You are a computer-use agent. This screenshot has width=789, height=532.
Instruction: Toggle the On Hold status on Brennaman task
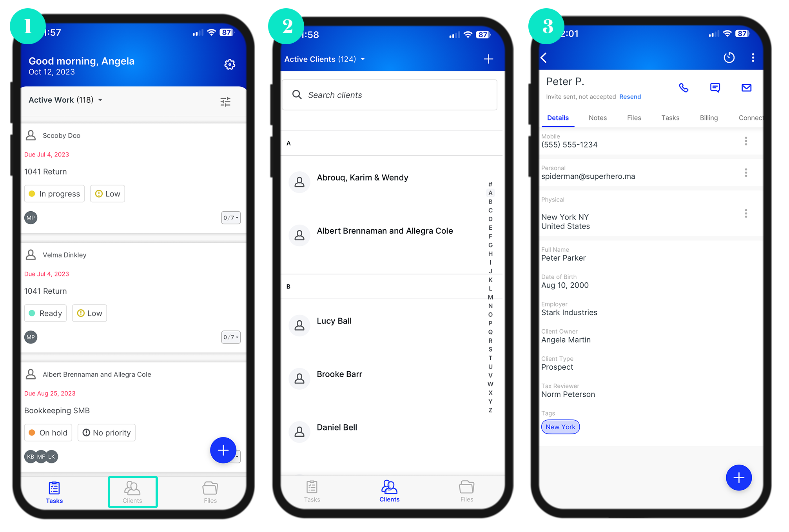click(x=47, y=432)
